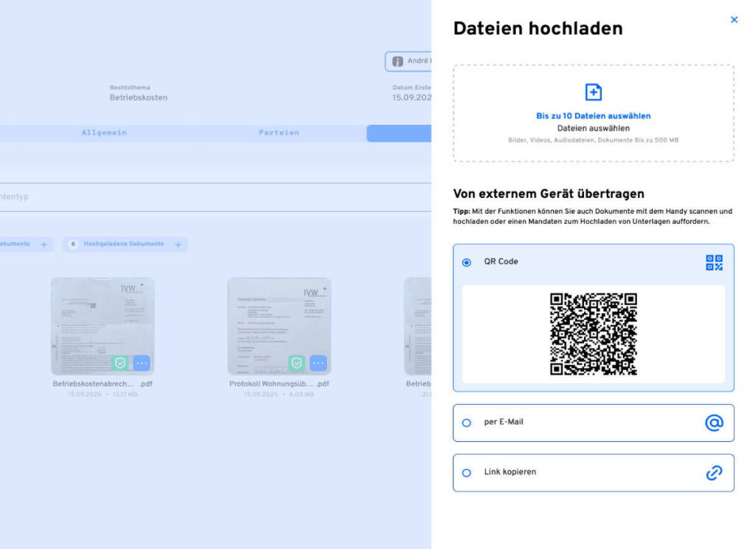This screenshot has height=549, width=756.
Task: Click green shield on Betriebskostenabrechnung thumbnail
Action: coord(120,363)
